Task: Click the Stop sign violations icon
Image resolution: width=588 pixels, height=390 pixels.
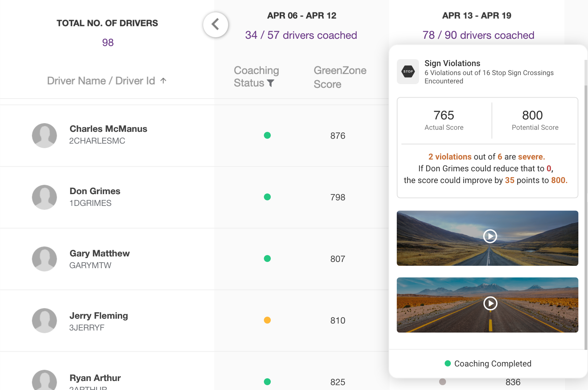Action: [x=408, y=72]
